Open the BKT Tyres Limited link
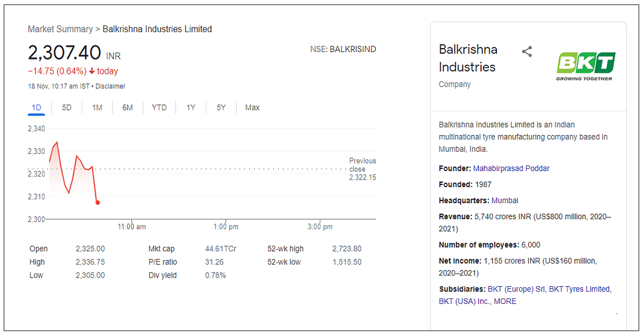 point(580,289)
